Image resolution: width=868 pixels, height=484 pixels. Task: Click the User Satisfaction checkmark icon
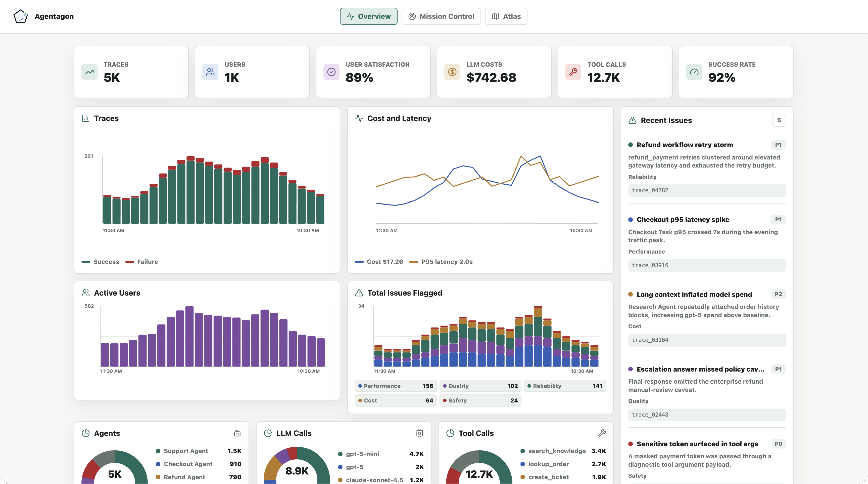point(331,72)
